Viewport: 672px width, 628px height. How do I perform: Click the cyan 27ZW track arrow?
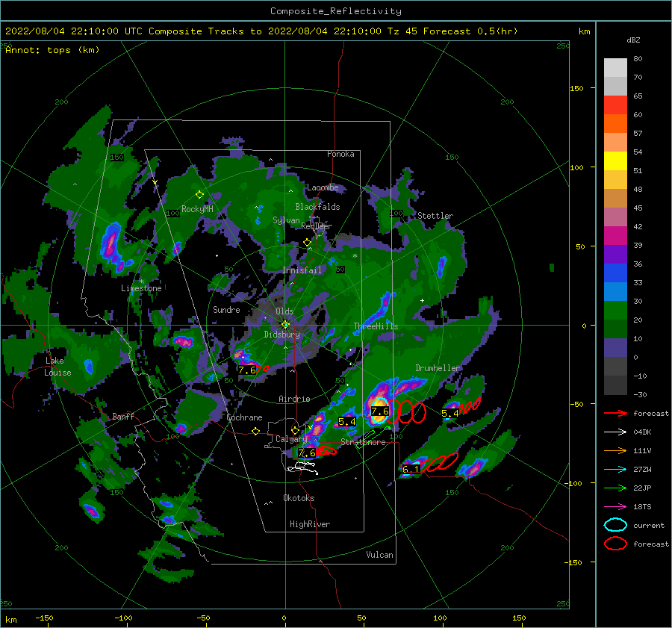click(615, 470)
